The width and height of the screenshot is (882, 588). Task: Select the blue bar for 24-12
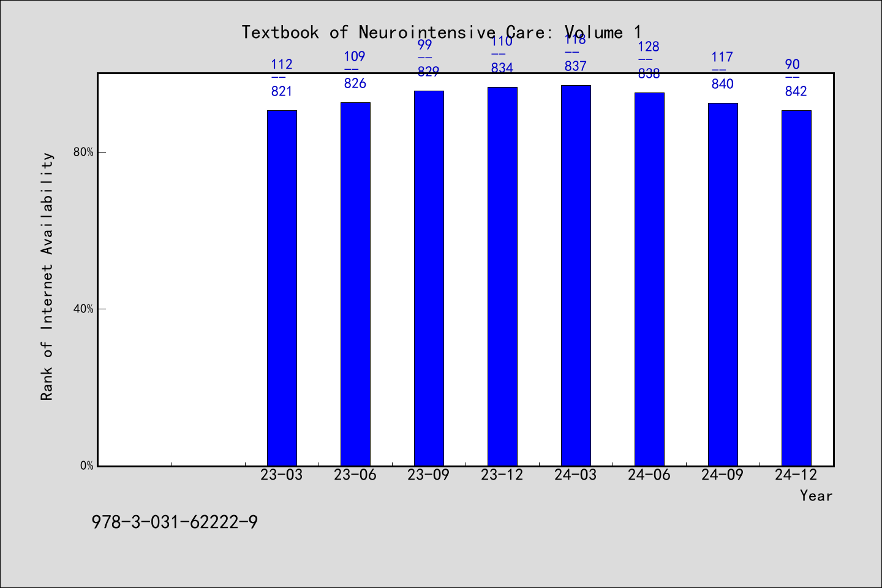(796, 288)
